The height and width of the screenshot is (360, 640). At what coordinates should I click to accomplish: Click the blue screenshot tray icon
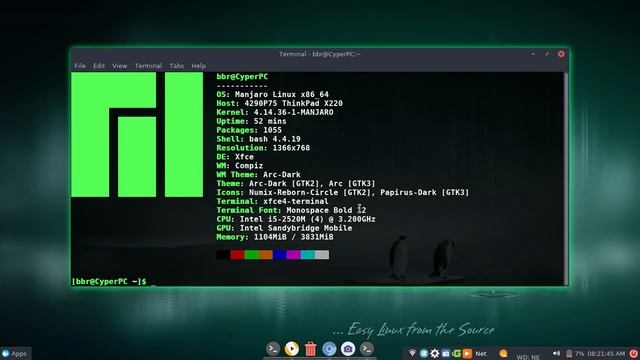coord(446,353)
